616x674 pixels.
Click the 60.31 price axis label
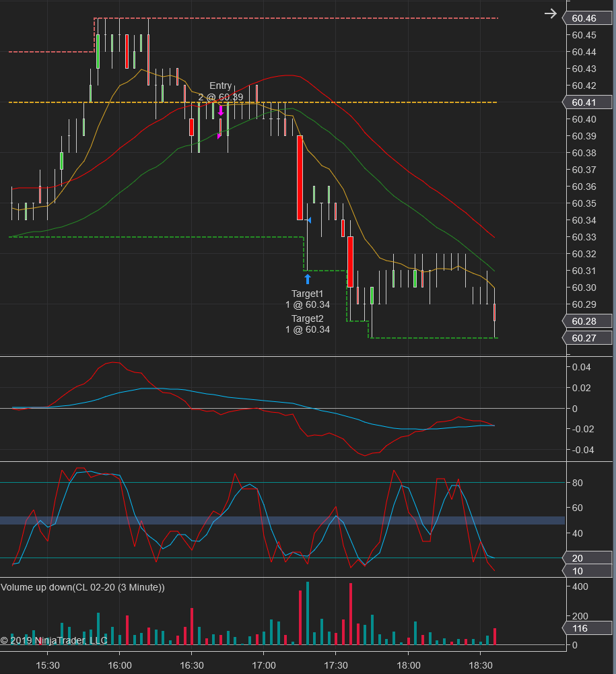pos(584,271)
